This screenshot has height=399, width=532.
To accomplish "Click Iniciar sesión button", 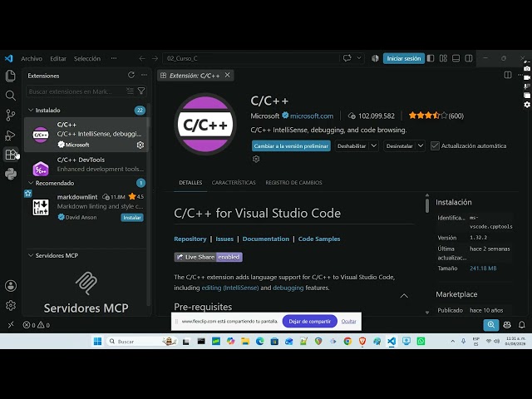I will (x=404, y=58).
